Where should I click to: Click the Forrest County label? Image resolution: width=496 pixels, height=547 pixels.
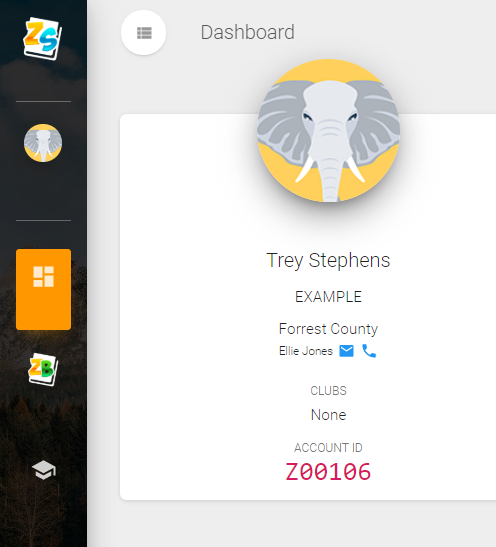coord(328,329)
